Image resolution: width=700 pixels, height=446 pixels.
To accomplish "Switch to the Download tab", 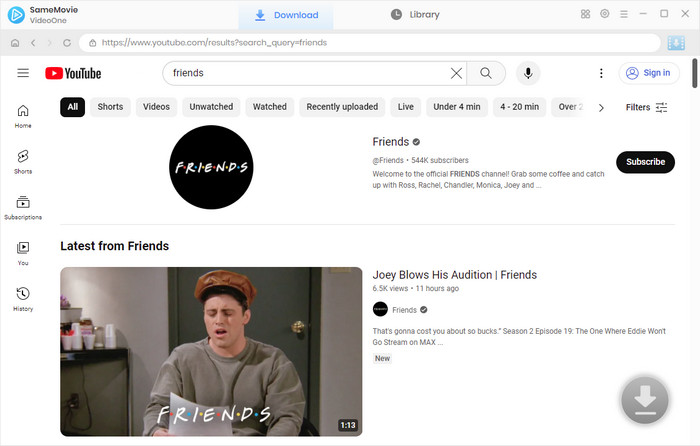I will point(286,15).
